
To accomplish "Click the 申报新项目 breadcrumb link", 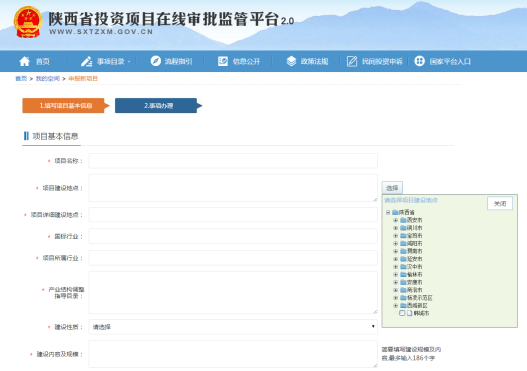I will (83, 78).
